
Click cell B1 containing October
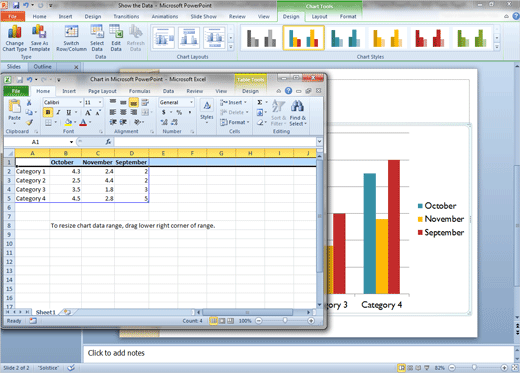66,162
